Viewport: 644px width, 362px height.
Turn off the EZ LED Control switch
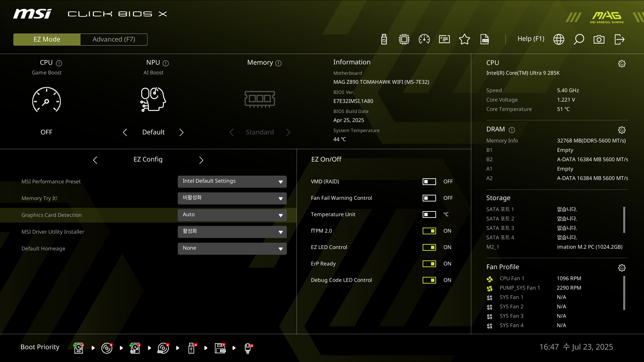tap(429, 247)
